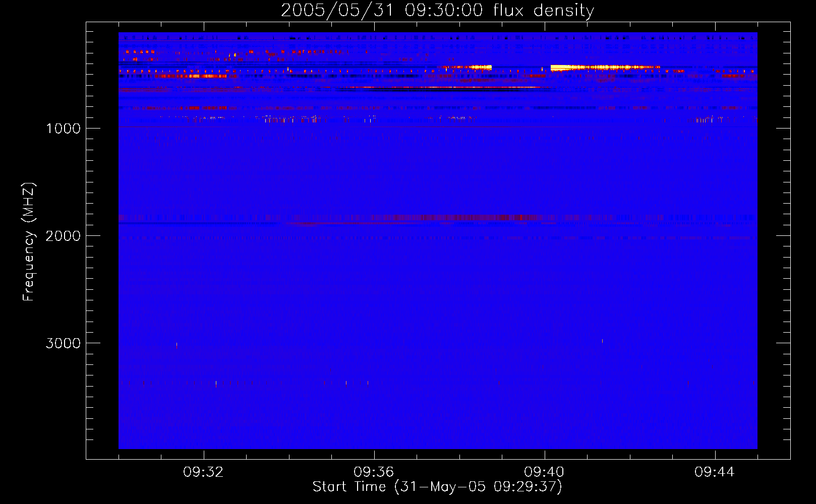Screen dimensions: 816x504
Task: Click the 1000 frequency tick label
Action: click(x=64, y=129)
